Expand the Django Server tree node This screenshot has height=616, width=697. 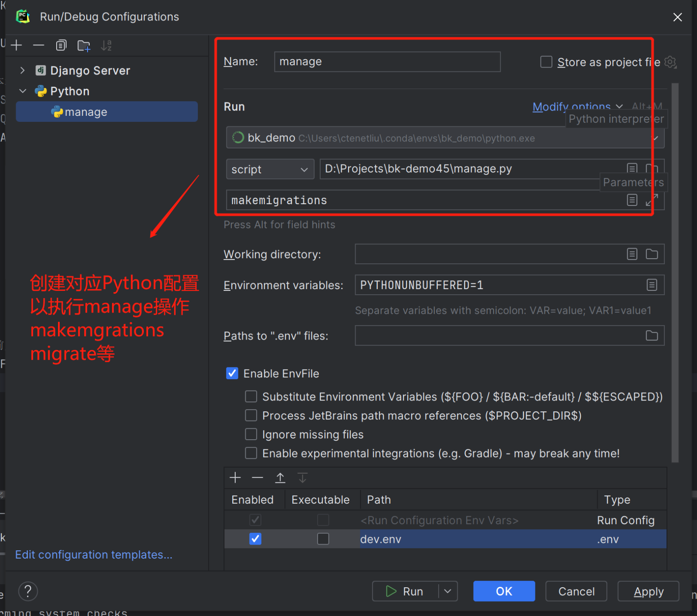point(23,71)
